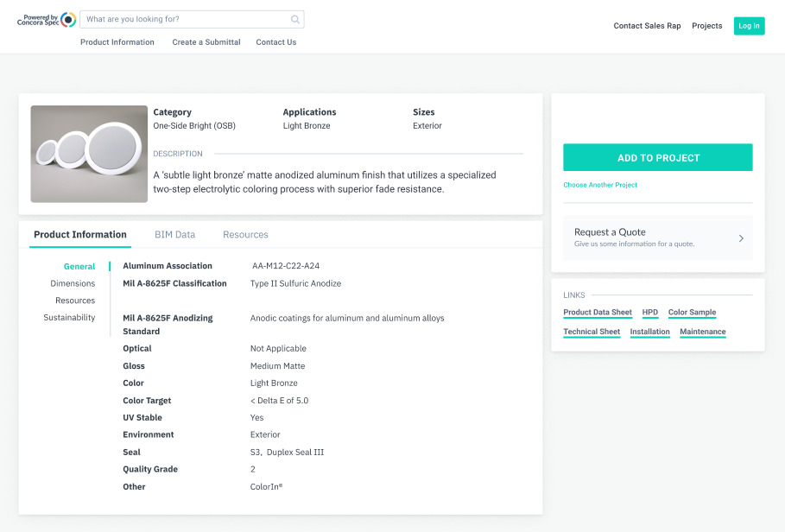
Task: Click the ADD TO PROJECT button
Action: click(x=657, y=158)
